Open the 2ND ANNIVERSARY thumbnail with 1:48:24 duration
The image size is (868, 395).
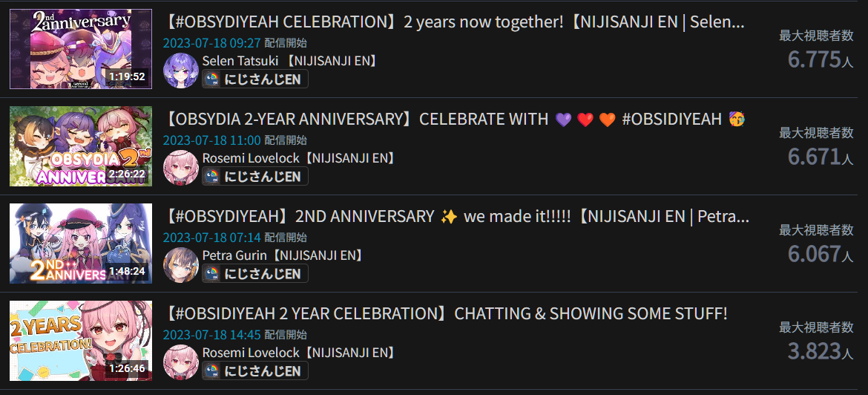(x=81, y=244)
